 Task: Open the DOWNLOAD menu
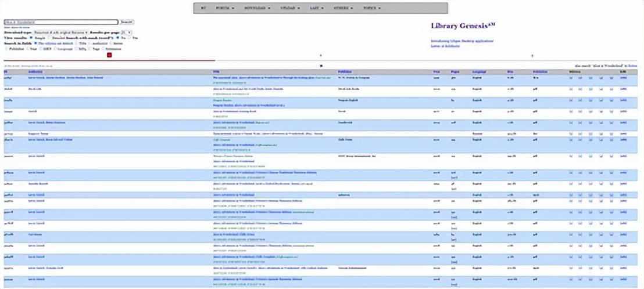pyautogui.click(x=257, y=8)
